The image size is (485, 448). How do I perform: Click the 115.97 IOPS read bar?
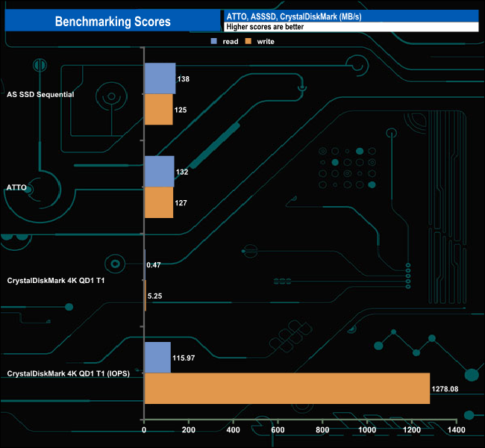157,358
